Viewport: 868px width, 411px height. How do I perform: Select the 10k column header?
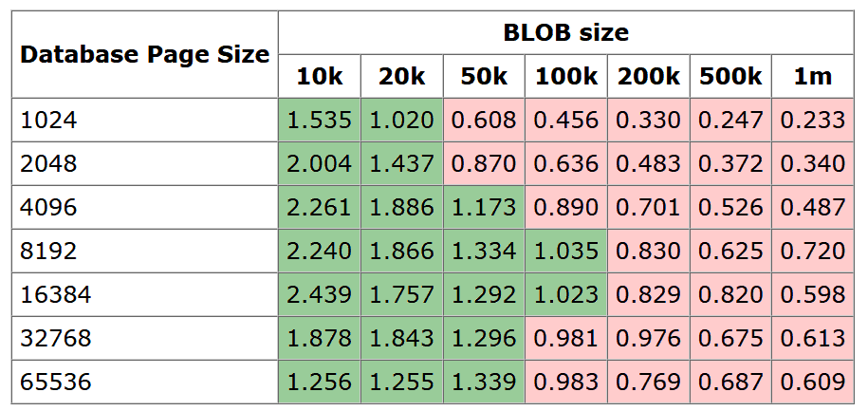point(320,77)
